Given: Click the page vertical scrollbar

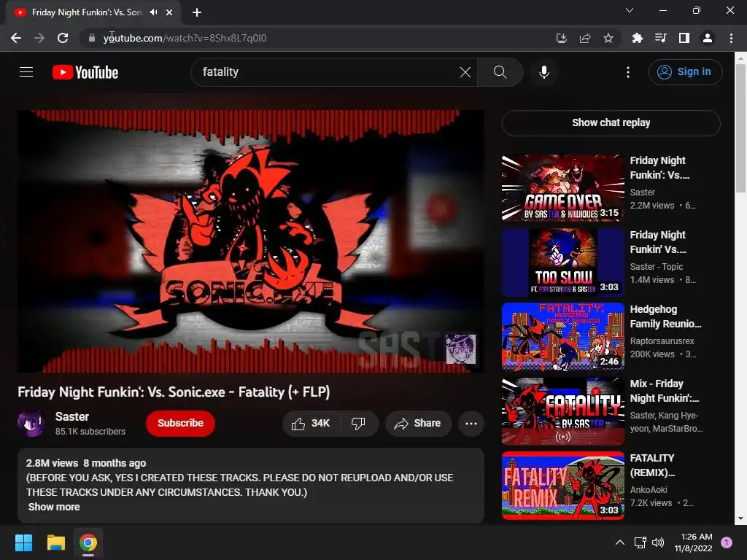Looking at the screenshot, I should click(740, 128).
